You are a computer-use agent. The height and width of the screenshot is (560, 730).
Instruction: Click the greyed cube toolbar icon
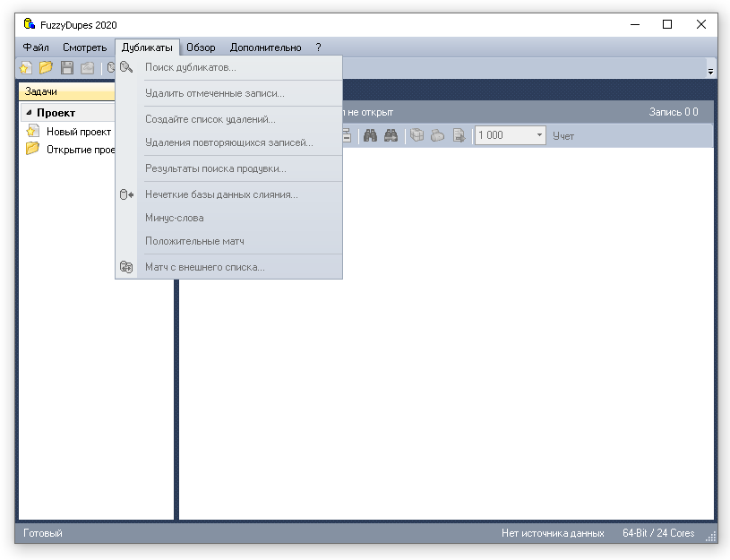click(417, 135)
